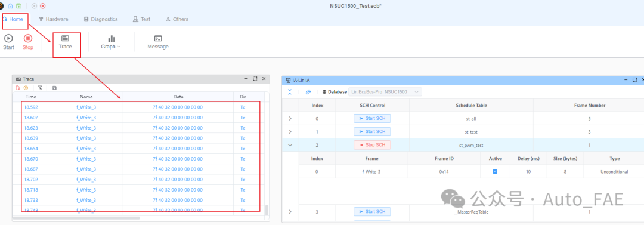Expand the st_all schedule row
Viewport: 644px width, 225px height.
(x=290, y=118)
